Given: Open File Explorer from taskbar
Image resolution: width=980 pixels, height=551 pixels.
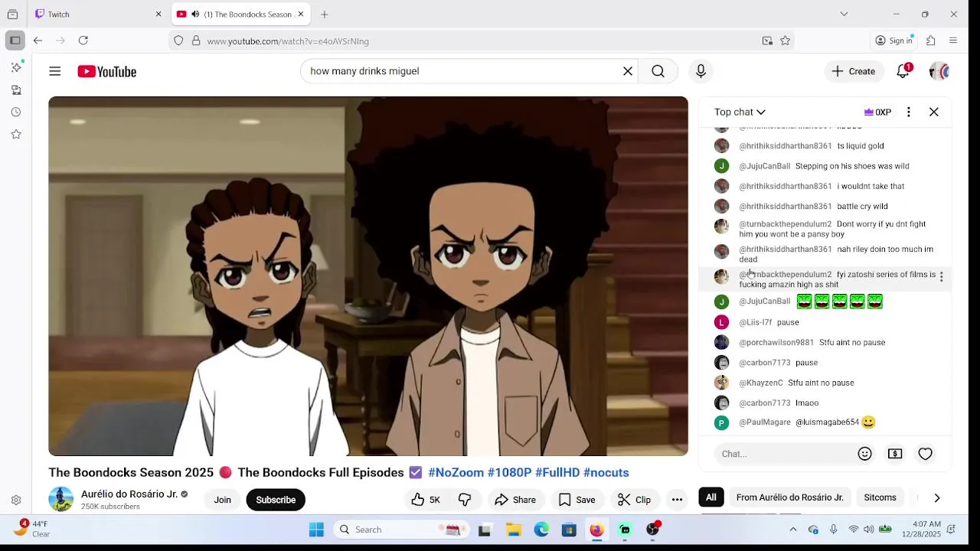Looking at the screenshot, I should 513,530.
